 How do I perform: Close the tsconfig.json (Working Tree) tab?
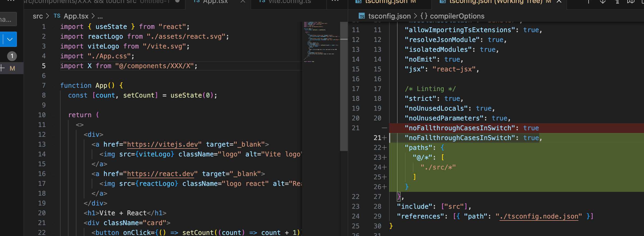[559, 1]
